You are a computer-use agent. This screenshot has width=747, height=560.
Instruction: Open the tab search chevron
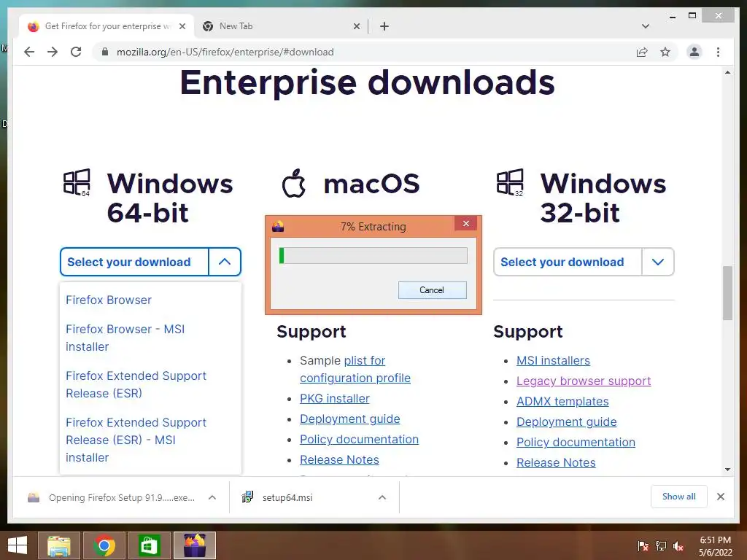pos(646,26)
